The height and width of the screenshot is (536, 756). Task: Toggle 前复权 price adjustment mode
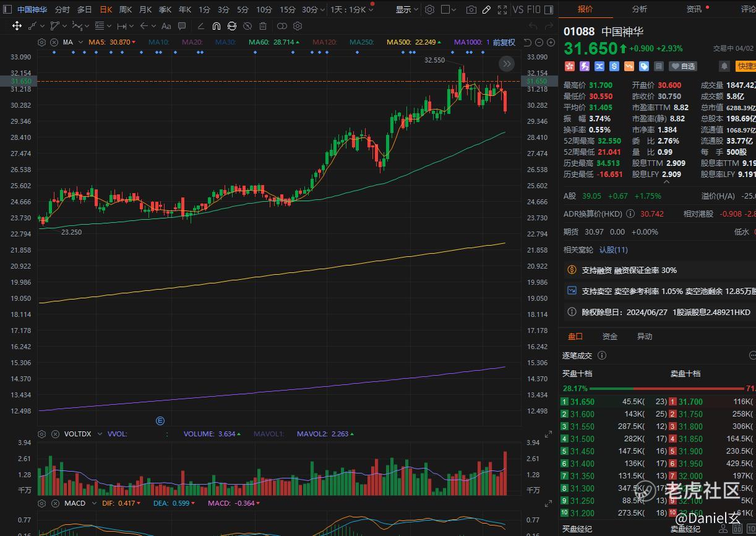pyautogui.click(x=504, y=42)
